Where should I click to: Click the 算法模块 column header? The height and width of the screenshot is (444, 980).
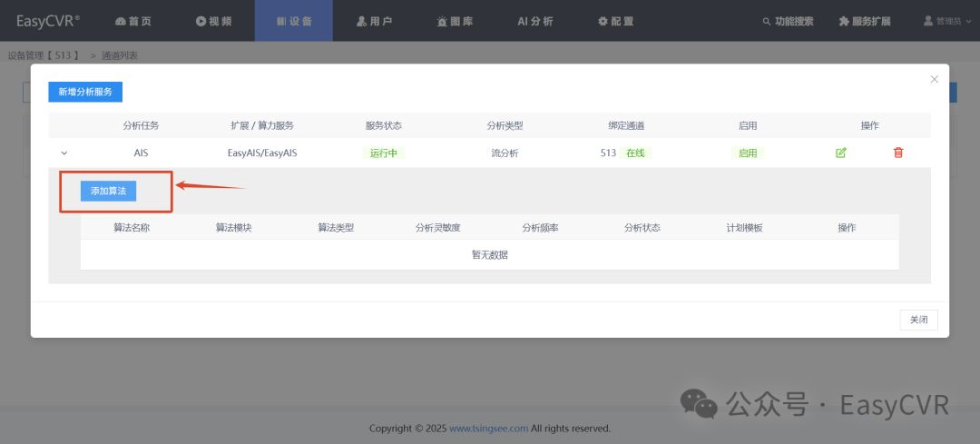point(234,228)
